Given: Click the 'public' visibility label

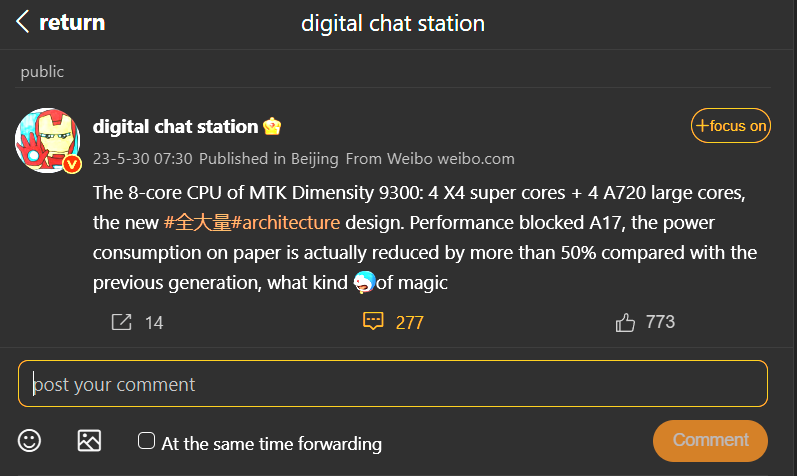Looking at the screenshot, I should click(x=42, y=72).
